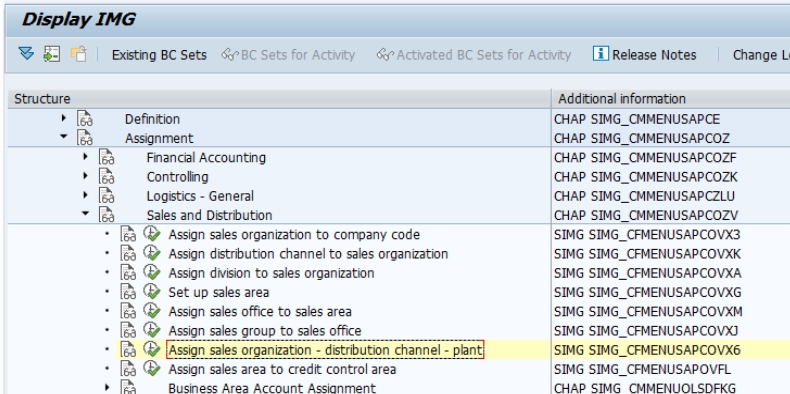Open documentation icon for Assignment
Image resolution: width=790 pixels, height=394 pixels.
pyautogui.click(x=85, y=138)
